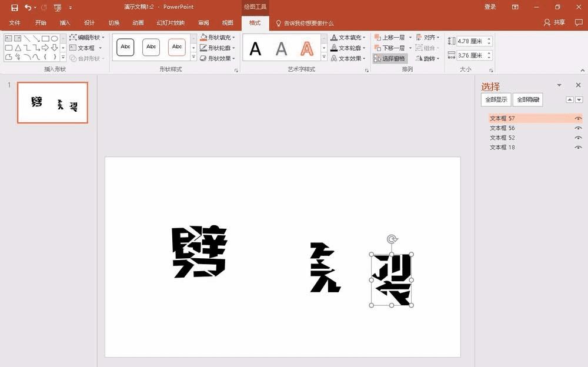
Task: Open the 形状效果 dropdown
Action: click(218, 58)
